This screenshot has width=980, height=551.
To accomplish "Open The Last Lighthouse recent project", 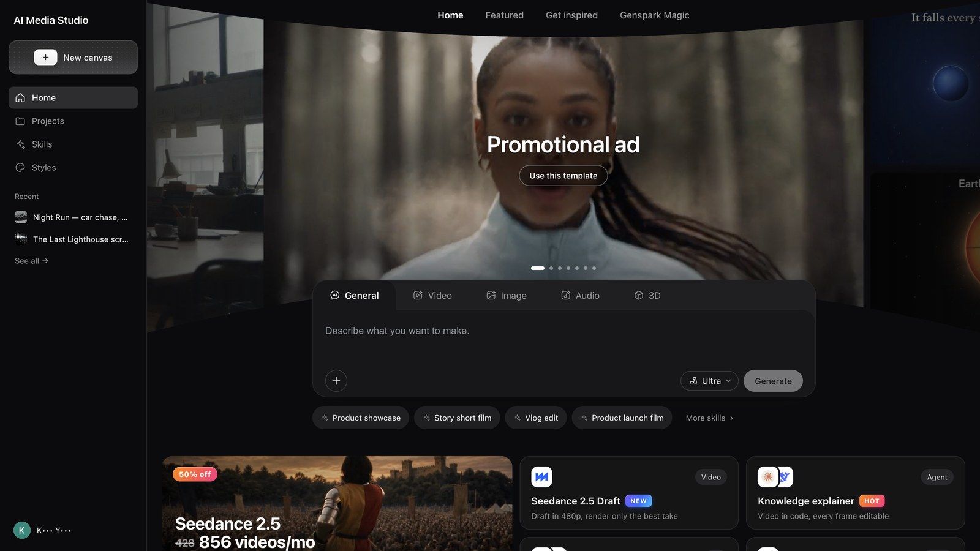I will coord(73,239).
